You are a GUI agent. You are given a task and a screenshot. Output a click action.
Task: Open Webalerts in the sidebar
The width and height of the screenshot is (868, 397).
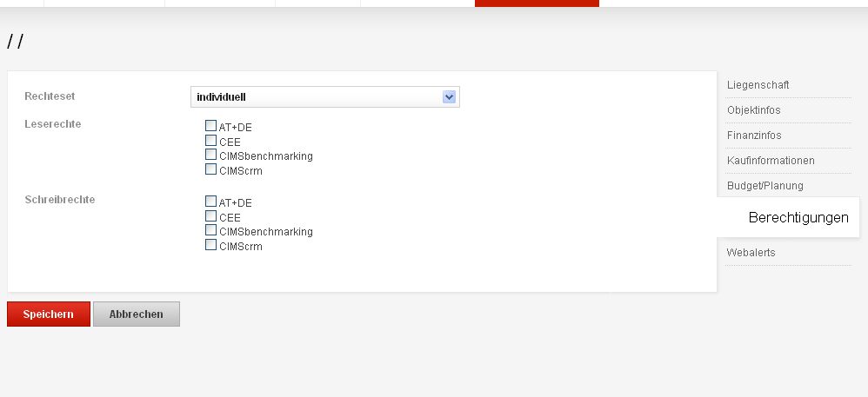pos(751,253)
